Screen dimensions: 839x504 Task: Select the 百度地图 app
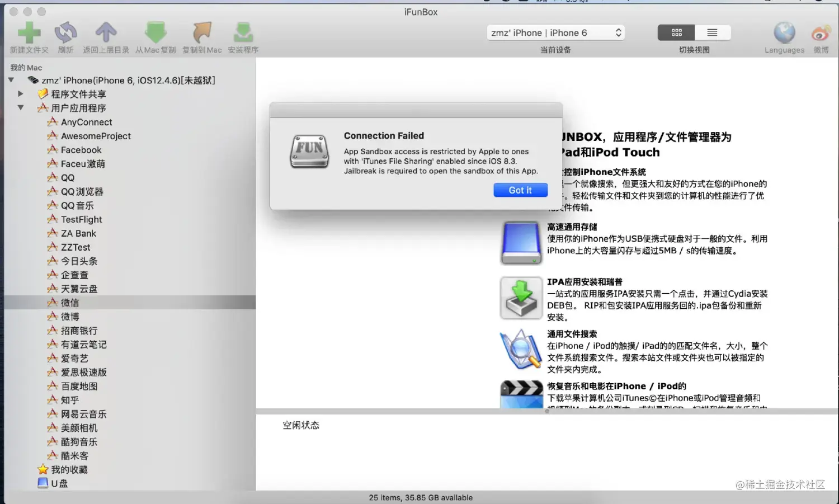[x=79, y=386]
